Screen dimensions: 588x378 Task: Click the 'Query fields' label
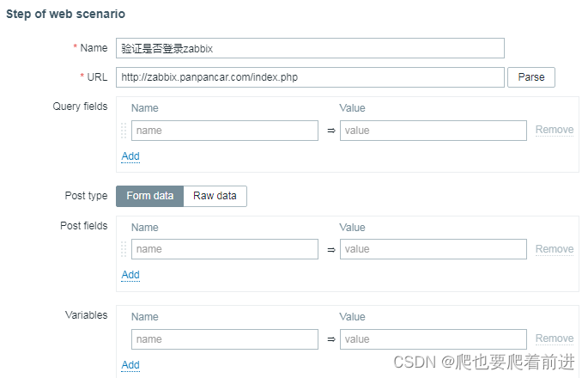click(x=80, y=107)
